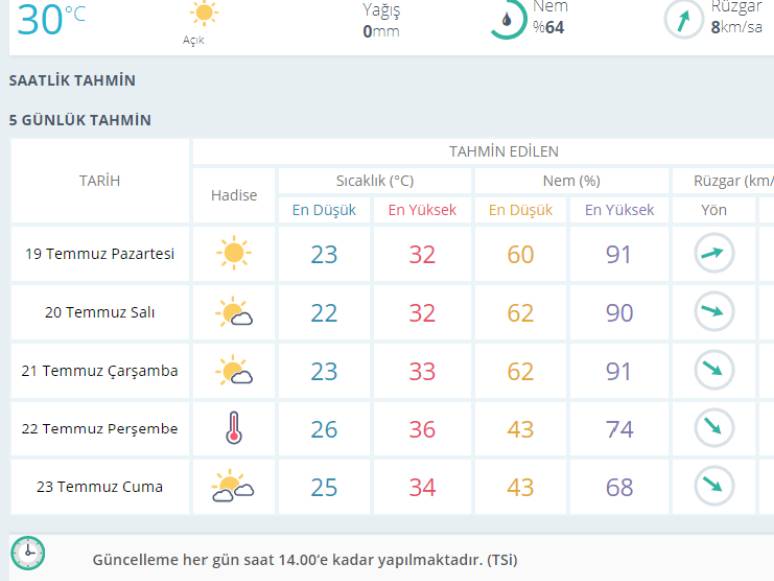
Task: Expand the 5 GÜNLÜK TAHMİN section
Action: [80, 120]
